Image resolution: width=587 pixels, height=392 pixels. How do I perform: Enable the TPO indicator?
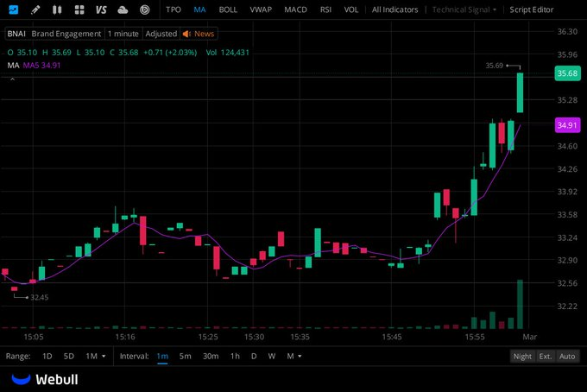[x=174, y=9]
